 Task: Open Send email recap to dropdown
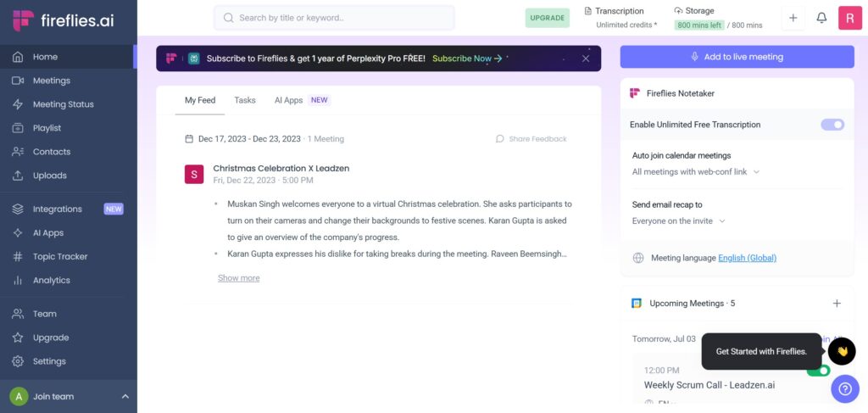point(679,220)
